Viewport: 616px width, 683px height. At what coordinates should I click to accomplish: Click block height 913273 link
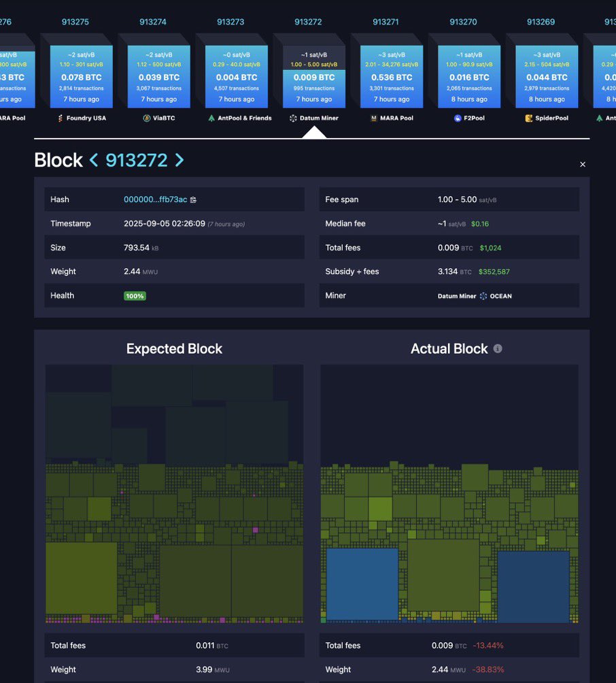tap(230, 22)
